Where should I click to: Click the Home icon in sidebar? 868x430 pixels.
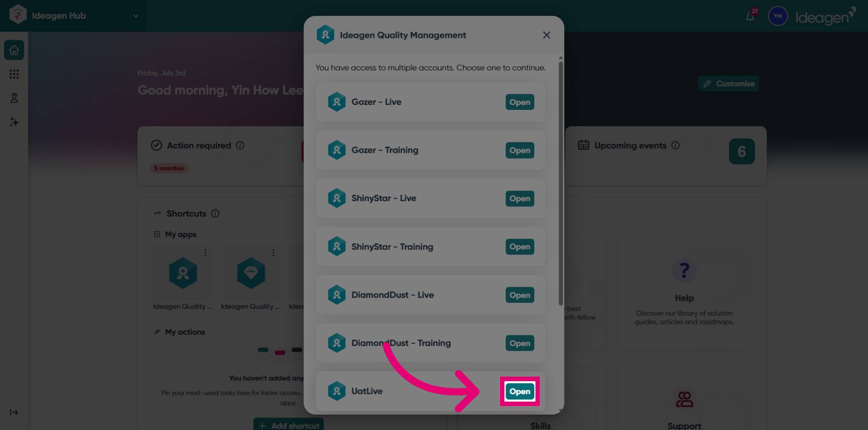14,50
